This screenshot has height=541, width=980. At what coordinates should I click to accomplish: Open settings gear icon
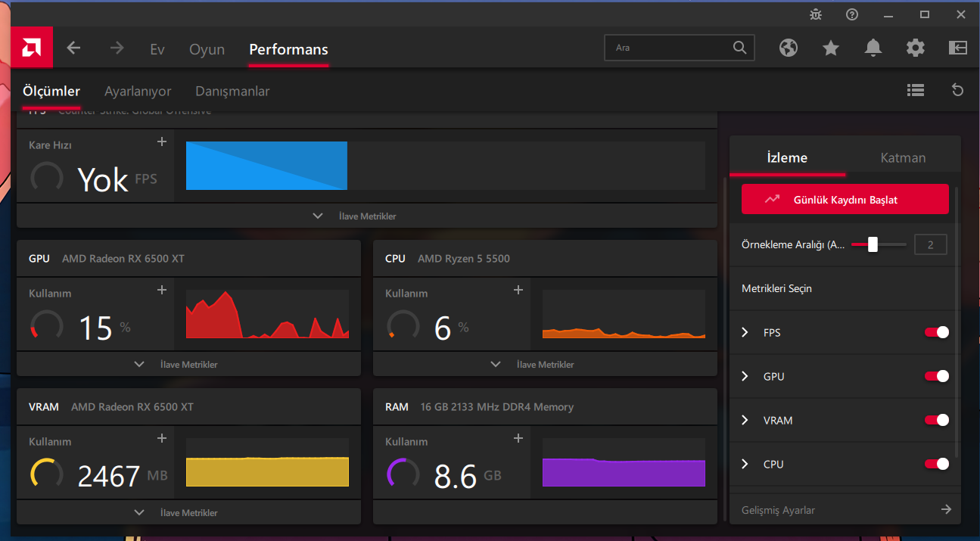pos(916,48)
